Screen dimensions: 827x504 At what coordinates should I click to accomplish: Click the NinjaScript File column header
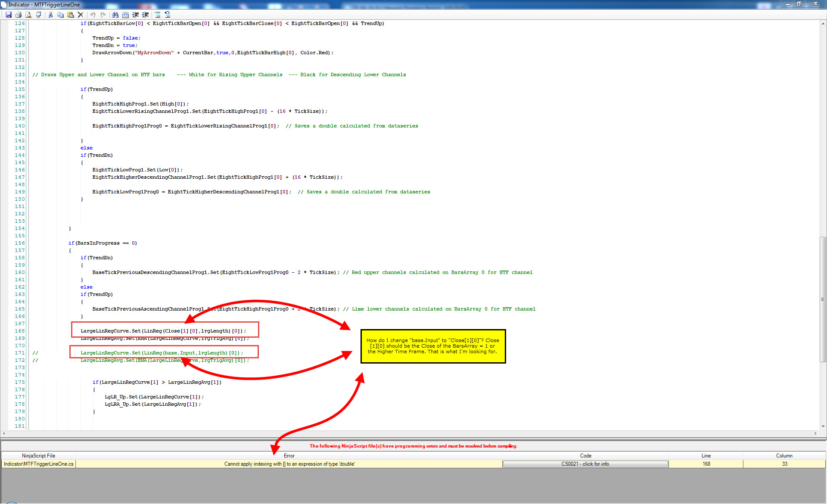point(39,456)
